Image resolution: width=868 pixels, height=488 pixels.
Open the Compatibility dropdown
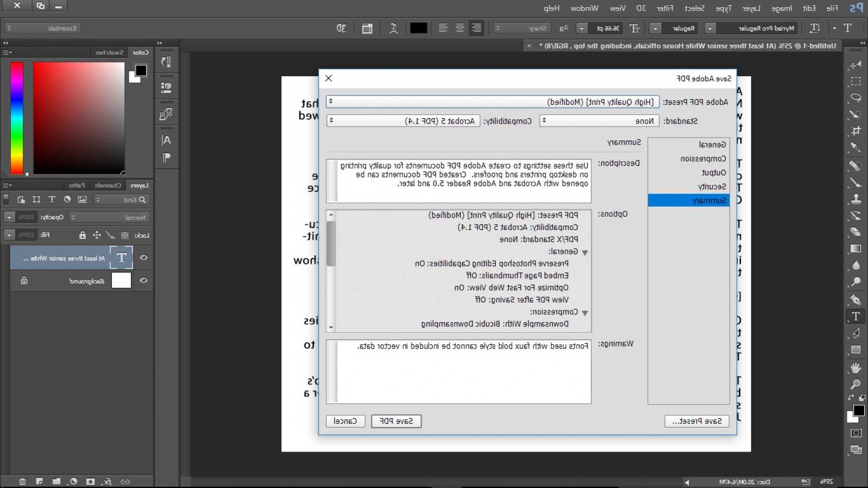click(x=403, y=121)
